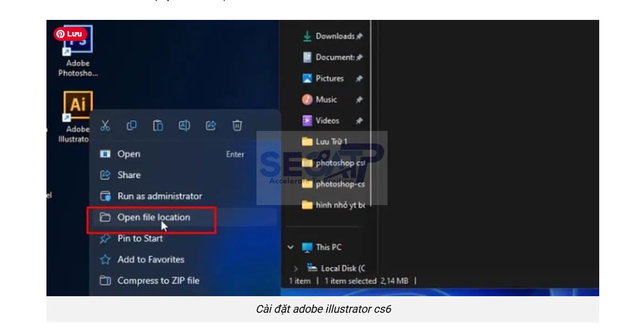This screenshot has height=336, width=644.
Task: Select Compress to ZIP file
Action: (158, 281)
